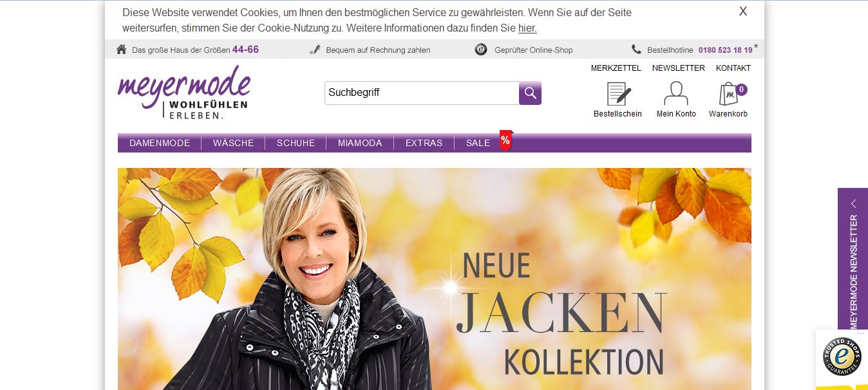Screen dimensions: 868x390
Task: Click the phone icon beside Bestellhotline
Action: point(636,50)
